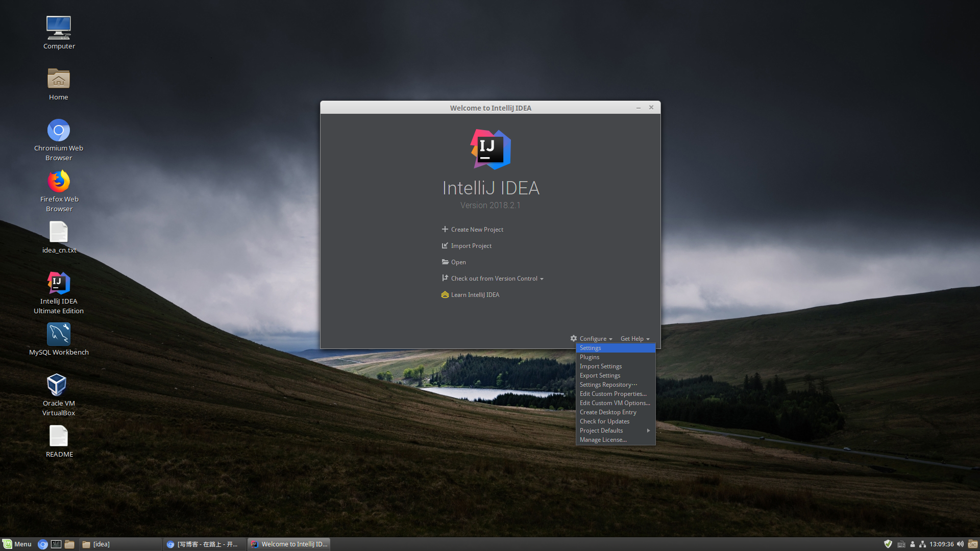The height and width of the screenshot is (551, 980).
Task: Select Settings in Configure menu
Action: (616, 348)
